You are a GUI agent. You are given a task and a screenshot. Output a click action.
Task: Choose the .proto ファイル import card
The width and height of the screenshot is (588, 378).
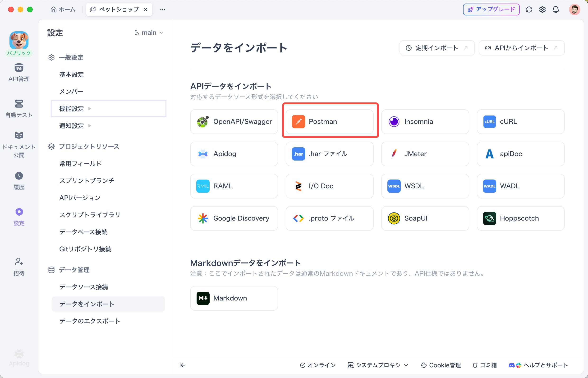pyautogui.click(x=329, y=218)
